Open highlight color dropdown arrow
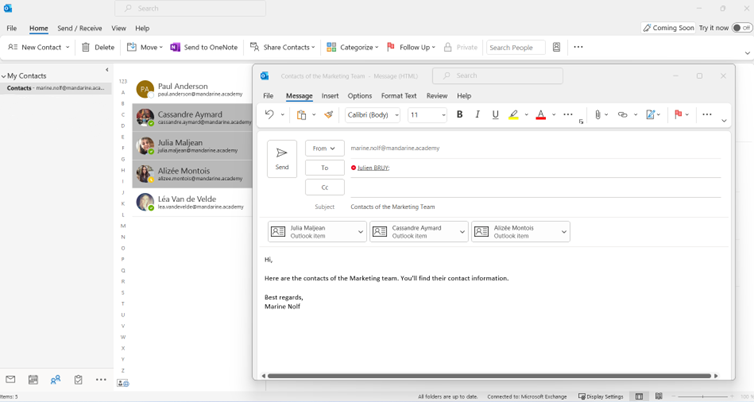 526,114
